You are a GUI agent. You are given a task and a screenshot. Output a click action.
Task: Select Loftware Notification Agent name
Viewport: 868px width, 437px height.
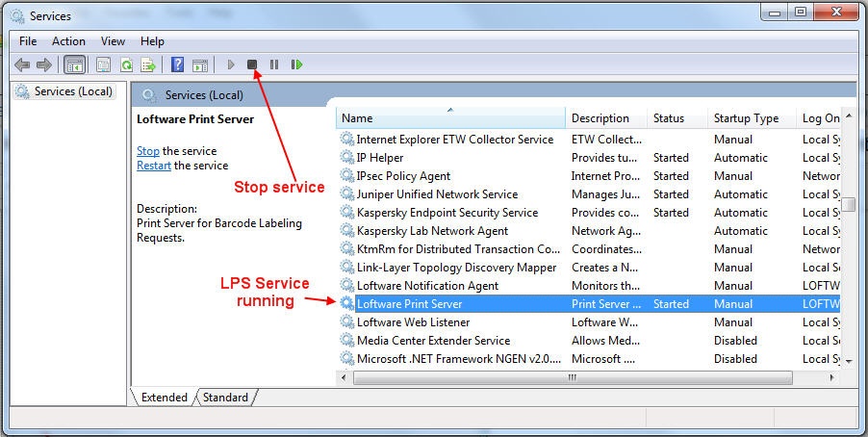pos(427,285)
